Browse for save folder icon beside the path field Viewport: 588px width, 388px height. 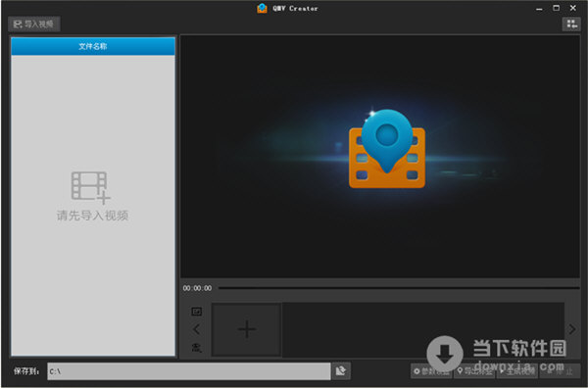point(341,371)
